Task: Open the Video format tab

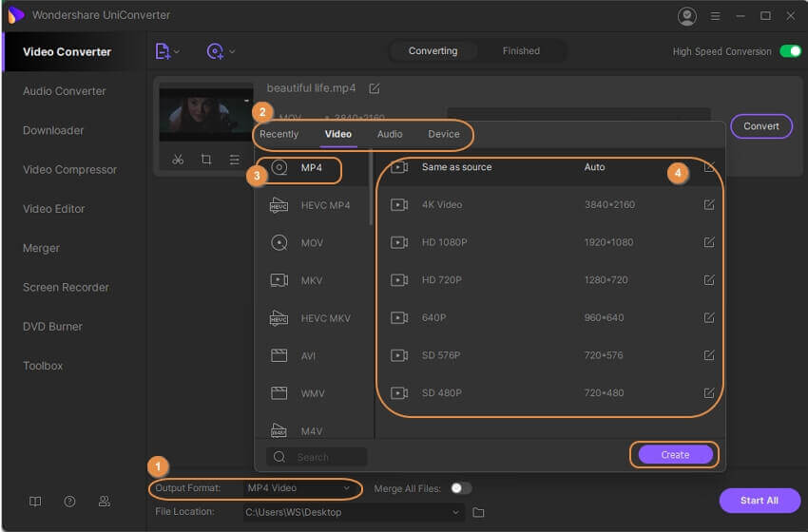Action: point(338,134)
